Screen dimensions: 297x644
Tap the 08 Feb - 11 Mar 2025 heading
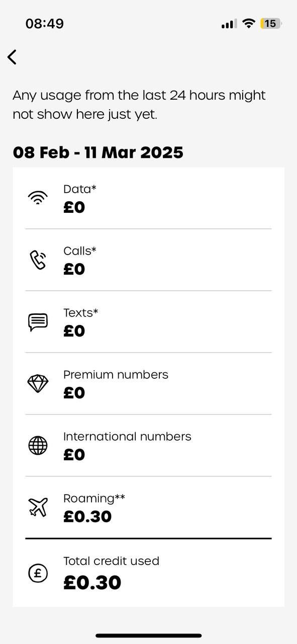click(x=98, y=152)
